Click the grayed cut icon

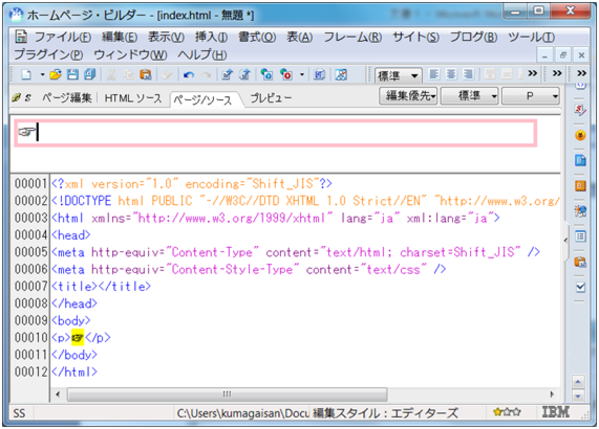click(111, 74)
